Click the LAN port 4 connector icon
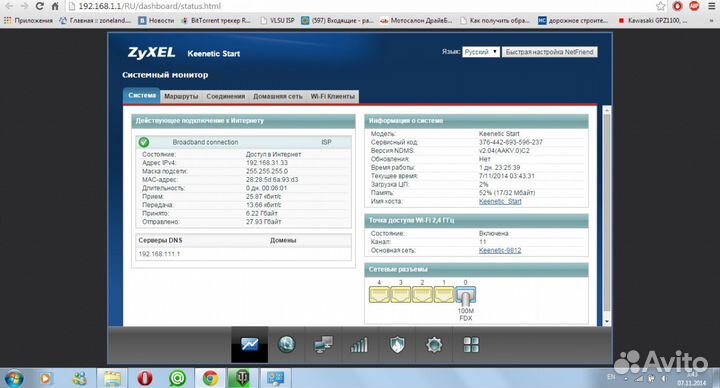 379,294
